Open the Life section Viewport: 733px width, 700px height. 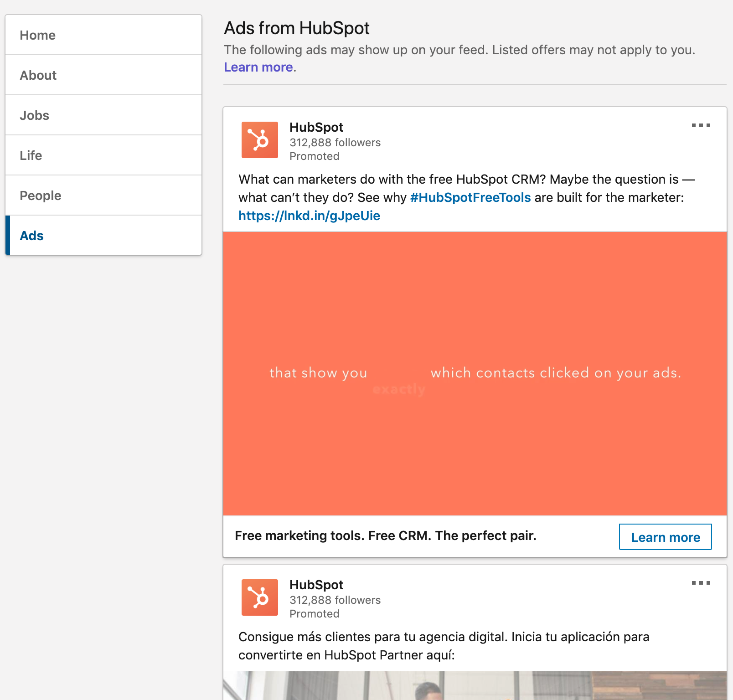(x=103, y=155)
